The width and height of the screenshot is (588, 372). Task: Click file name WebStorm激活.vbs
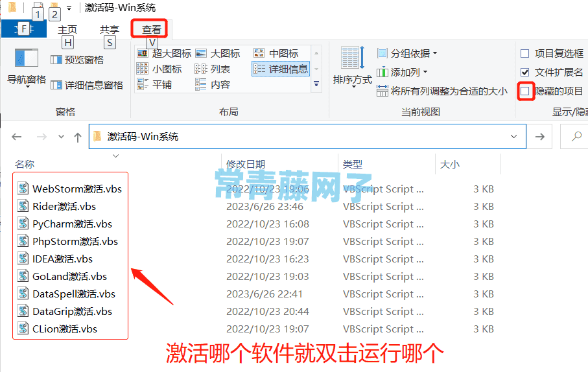coord(77,189)
